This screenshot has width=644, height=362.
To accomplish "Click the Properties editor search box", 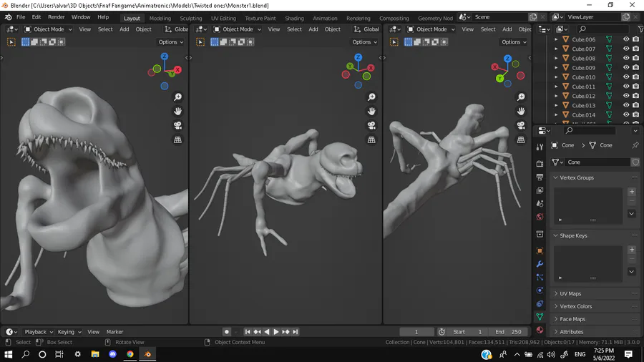I will click(x=589, y=130).
